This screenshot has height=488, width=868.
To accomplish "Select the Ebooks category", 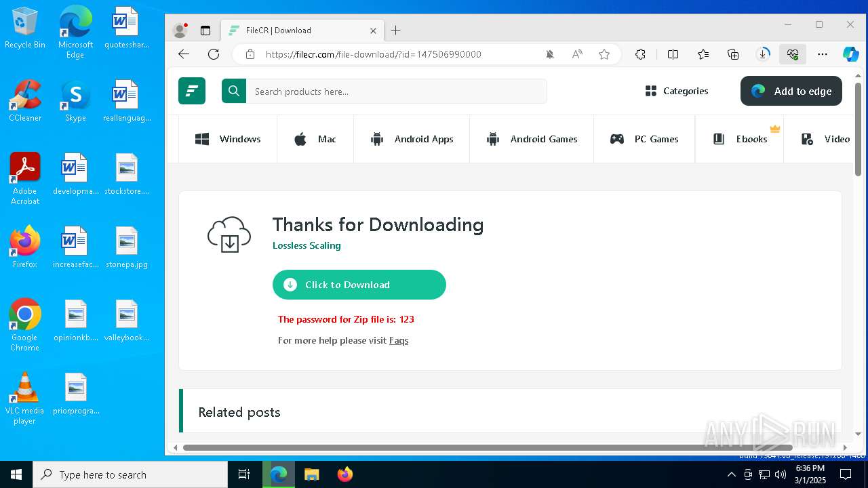I will [740, 139].
